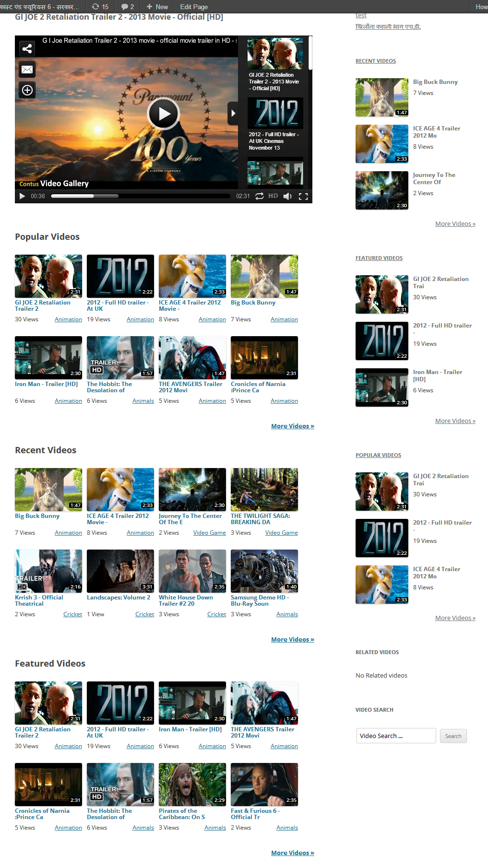Click More Videos under sidebar Featured Videos

tap(455, 421)
